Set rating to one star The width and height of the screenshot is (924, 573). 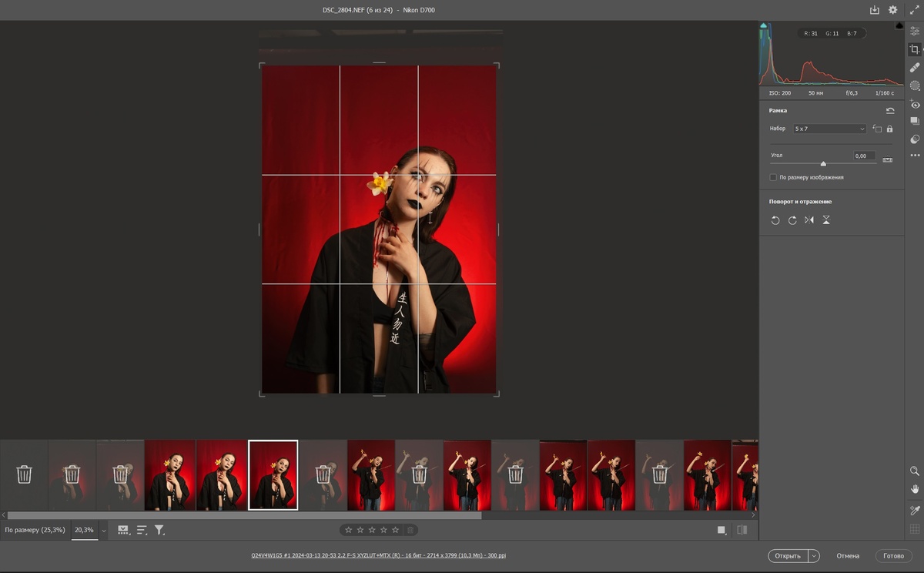(348, 530)
